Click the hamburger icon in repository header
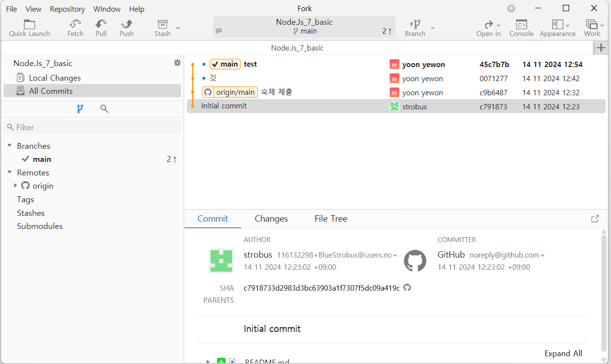The height and width of the screenshot is (364, 611). click(219, 31)
